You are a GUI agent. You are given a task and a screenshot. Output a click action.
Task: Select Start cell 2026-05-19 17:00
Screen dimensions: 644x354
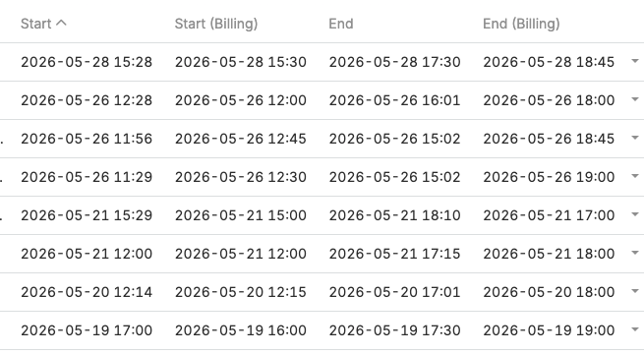87,330
